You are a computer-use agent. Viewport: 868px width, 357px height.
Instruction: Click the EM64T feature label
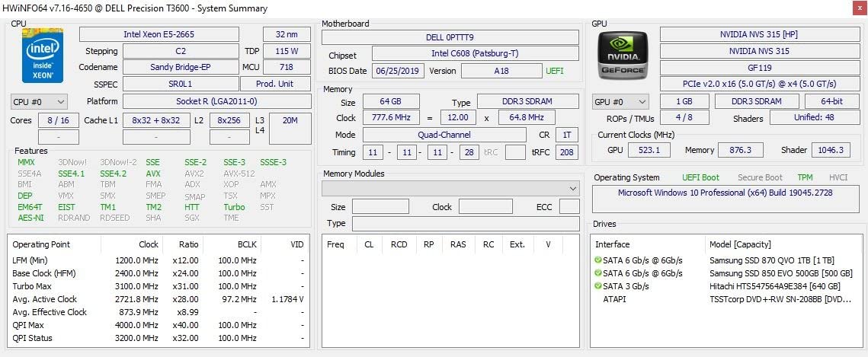pos(29,207)
